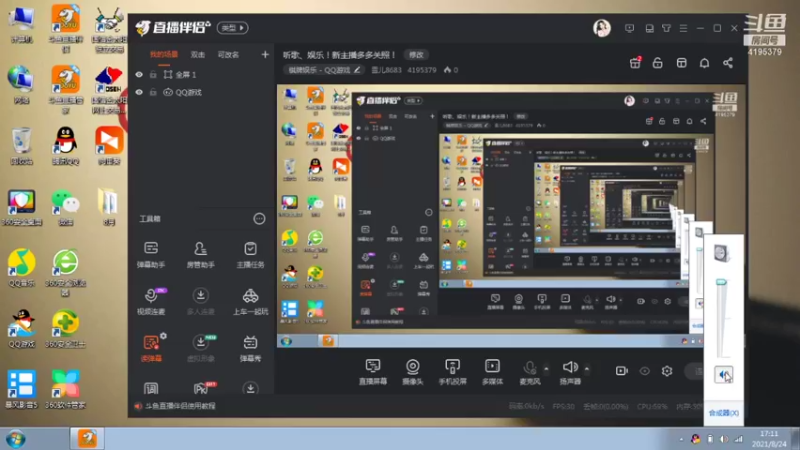Viewport: 800px width, 450px height.
Task: Click the share icon in header
Action: pos(728,63)
